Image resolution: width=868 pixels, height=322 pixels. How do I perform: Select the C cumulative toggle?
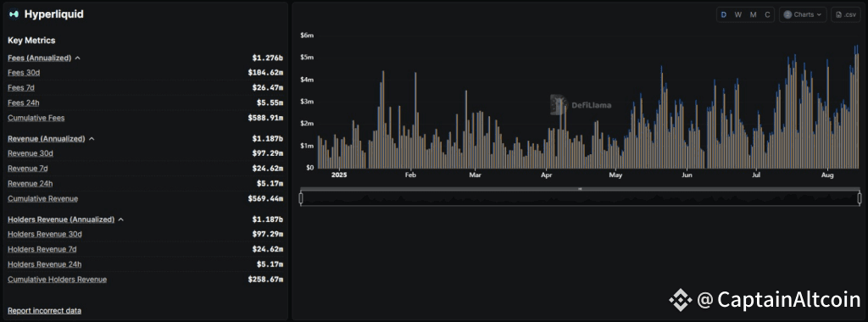click(767, 15)
